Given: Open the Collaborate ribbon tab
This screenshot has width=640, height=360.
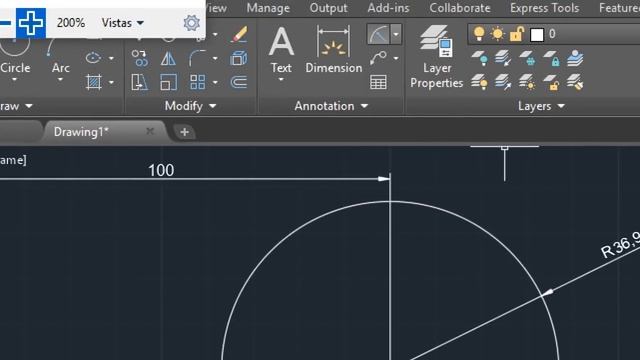Looking at the screenshot, I should [x=460, y=8].
